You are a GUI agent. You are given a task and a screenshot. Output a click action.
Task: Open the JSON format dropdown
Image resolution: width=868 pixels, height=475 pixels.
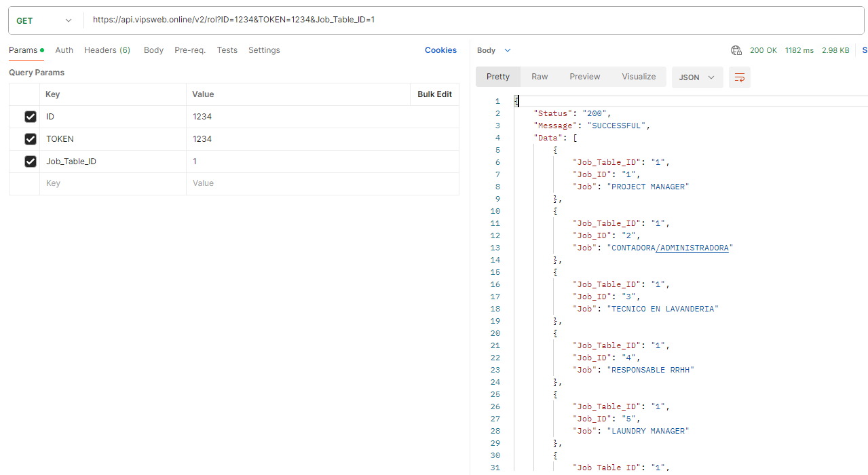click(697, 77)
